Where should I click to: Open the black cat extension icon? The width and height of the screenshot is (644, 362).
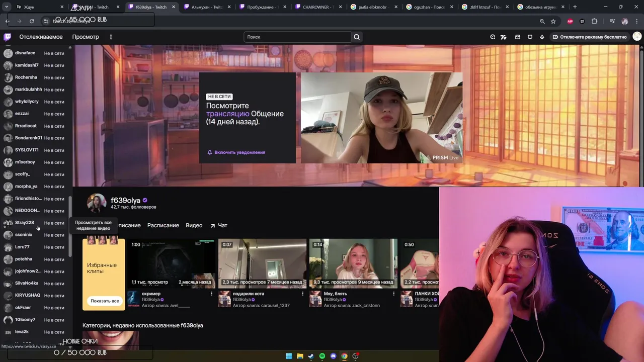pyautogui.click(x=582, y=21)
